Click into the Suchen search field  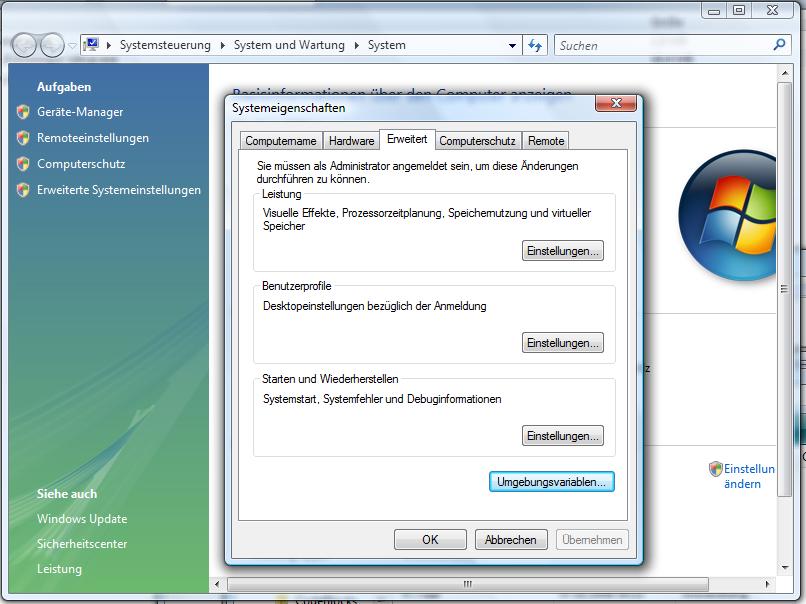[x=660, y=45]
